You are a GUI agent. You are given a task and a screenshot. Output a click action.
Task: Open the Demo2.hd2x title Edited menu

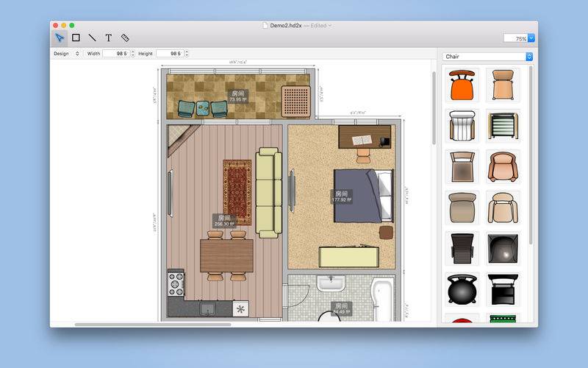321,26
